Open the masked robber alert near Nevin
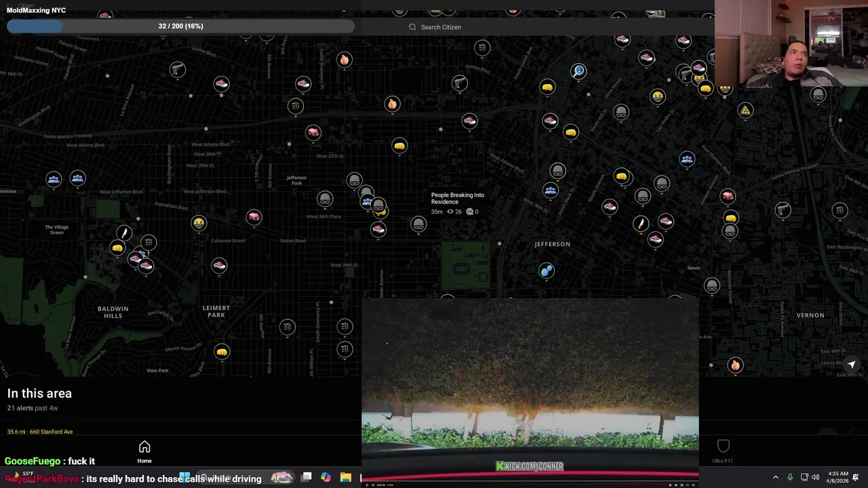The height and width of the screenshot is (488, 868). coord(711,286)
